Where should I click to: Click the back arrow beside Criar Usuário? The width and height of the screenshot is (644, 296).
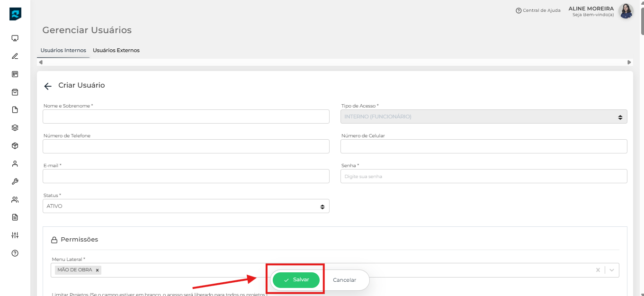[x=48, y=86]
